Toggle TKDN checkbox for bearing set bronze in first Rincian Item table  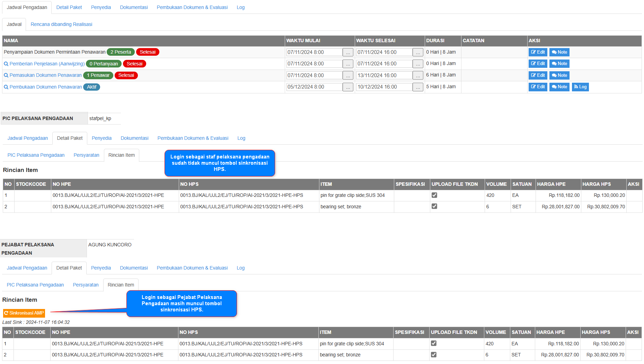[434, 206]
